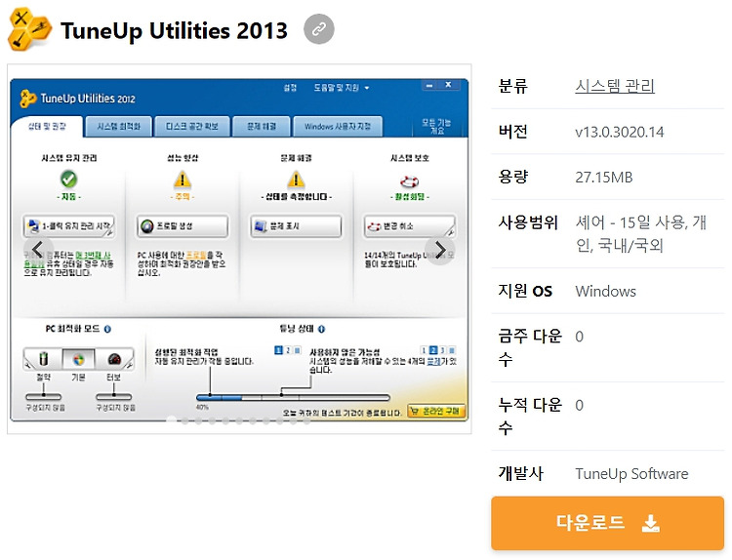
Task: Click the TuneUp Utilities 2013 hexagon logo
Action: tap(29, 29)
